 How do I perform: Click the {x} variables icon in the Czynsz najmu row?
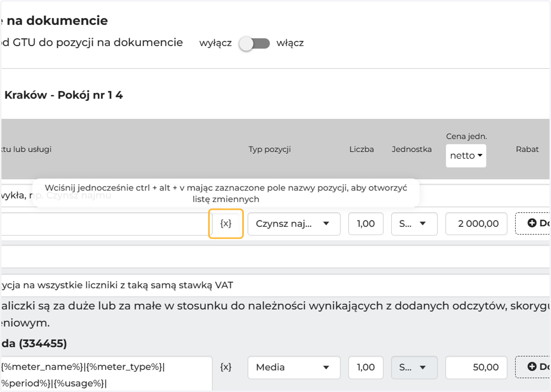(225, 224)
